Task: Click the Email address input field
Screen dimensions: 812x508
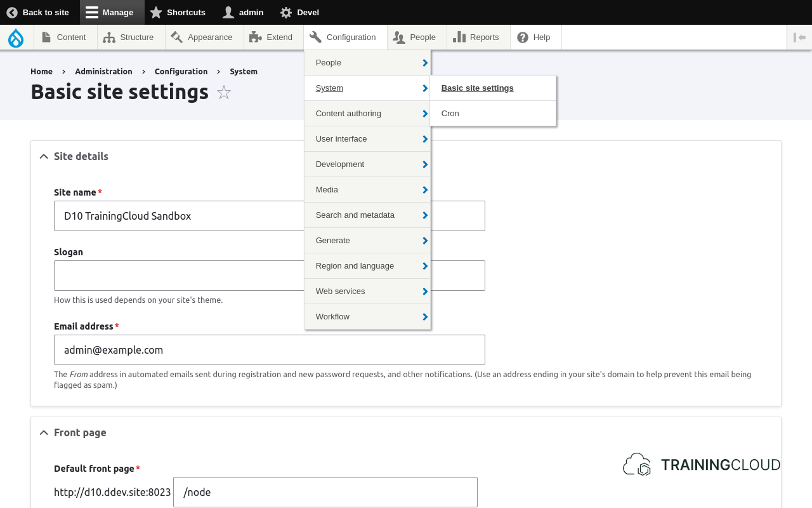Action: tap(270, 350)
